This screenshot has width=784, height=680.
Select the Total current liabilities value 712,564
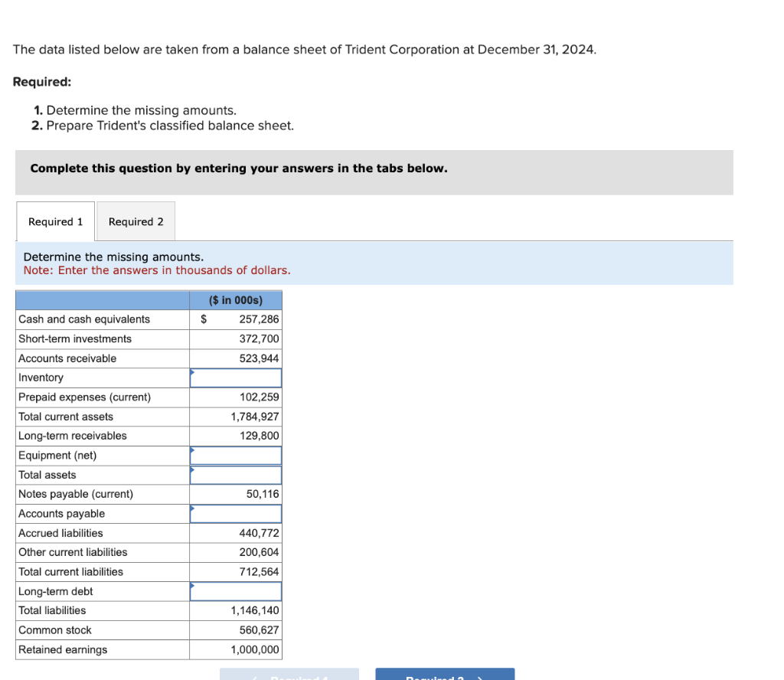[262, 571]
